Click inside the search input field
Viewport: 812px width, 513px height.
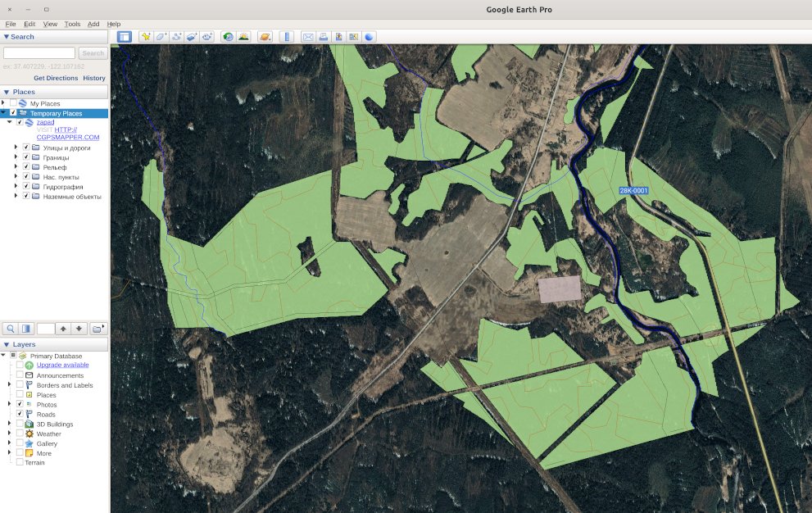pyautogui.click(x=39, y=53)
